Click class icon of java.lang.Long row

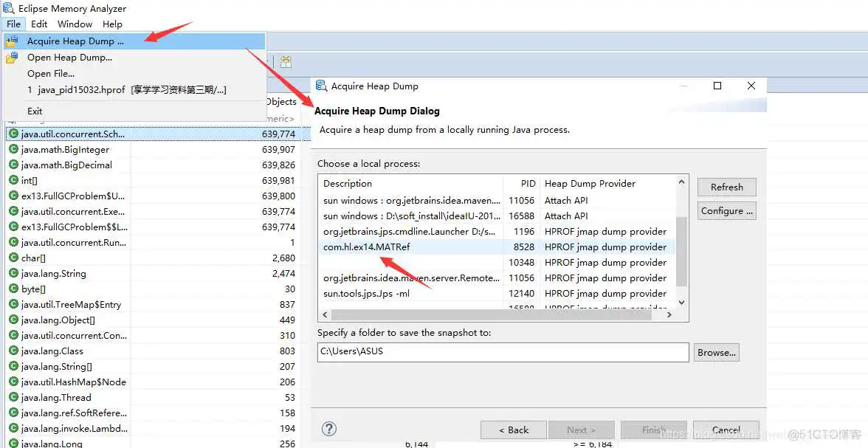point(14,443)
